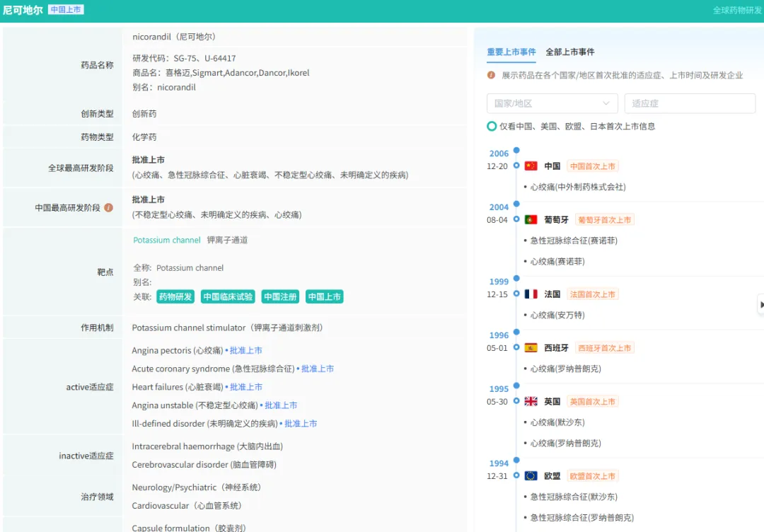Click the 适应症 input field
The height and width of the screenshot is (532, 764).
coord(690,103)
